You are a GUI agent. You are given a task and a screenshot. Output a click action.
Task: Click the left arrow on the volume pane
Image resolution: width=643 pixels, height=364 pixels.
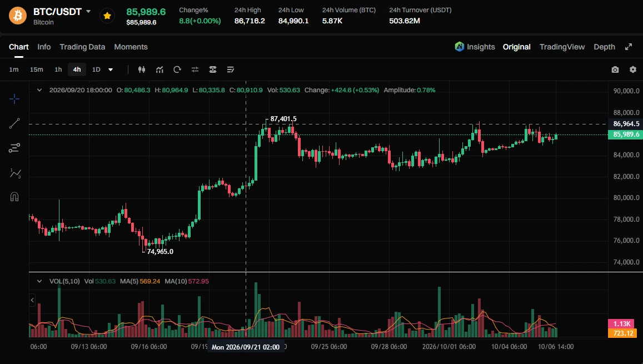[x=32, y=300]
